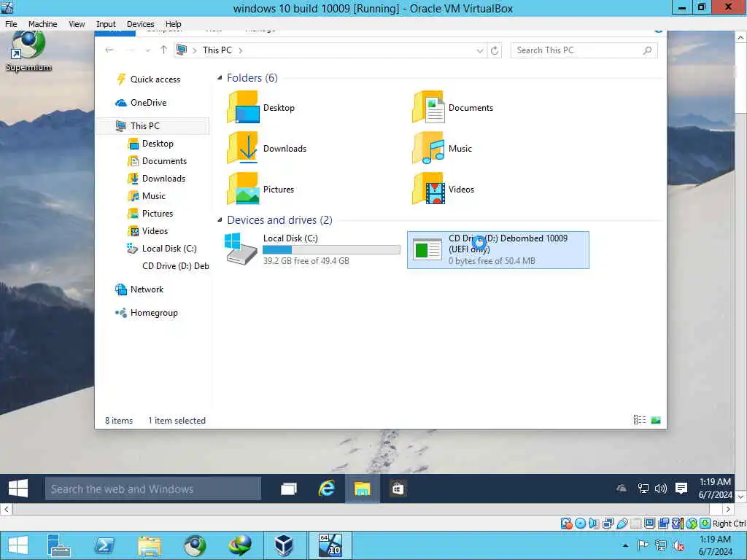Select the Documents folder icon
Image resolution: width=747 pixels, height=560 pixels.
(x=428, y=108)
